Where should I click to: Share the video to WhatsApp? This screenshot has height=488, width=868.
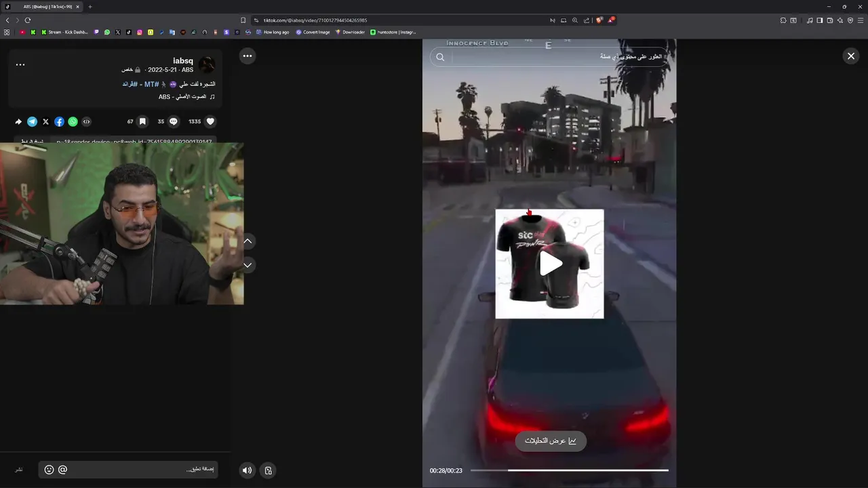coord(73,121)
